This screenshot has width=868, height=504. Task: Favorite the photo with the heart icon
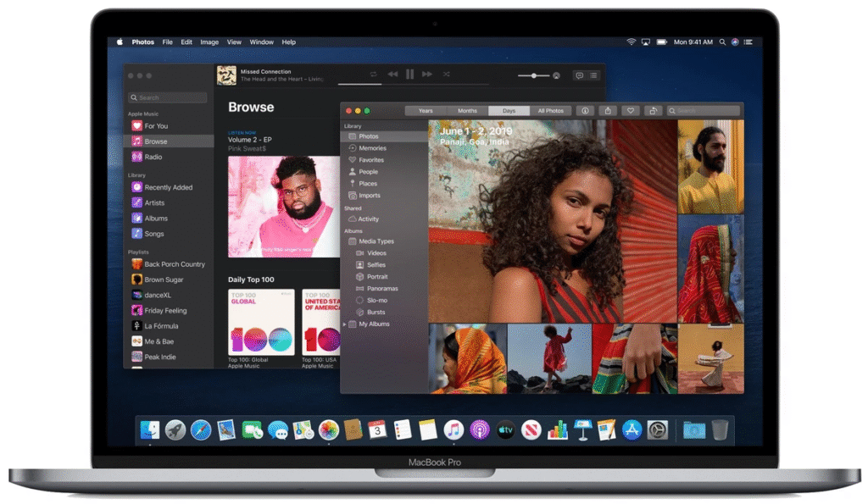click(630, 111)
